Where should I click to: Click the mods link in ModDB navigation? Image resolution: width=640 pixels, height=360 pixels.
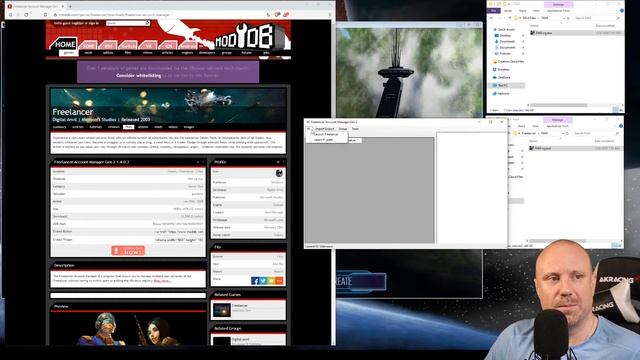coord(88,53)
